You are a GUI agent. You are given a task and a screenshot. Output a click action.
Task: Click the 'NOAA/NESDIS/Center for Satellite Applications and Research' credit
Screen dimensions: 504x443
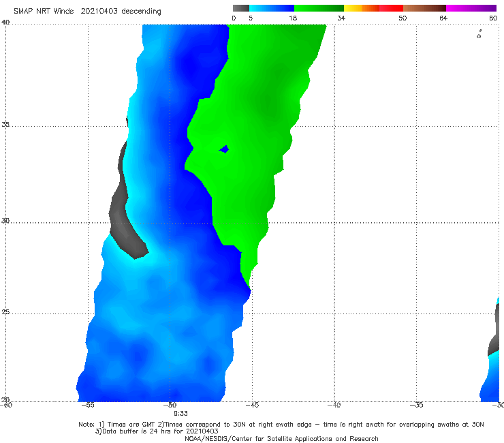pos(281,438)
